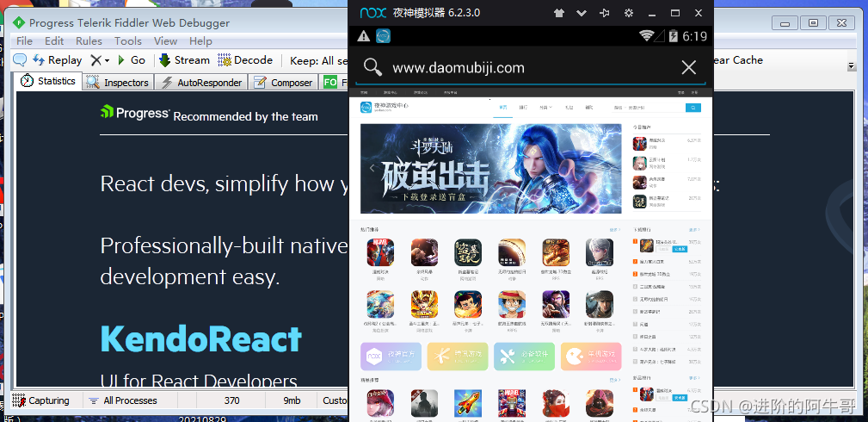Switch to the Composer tab

tap(283, 83)
